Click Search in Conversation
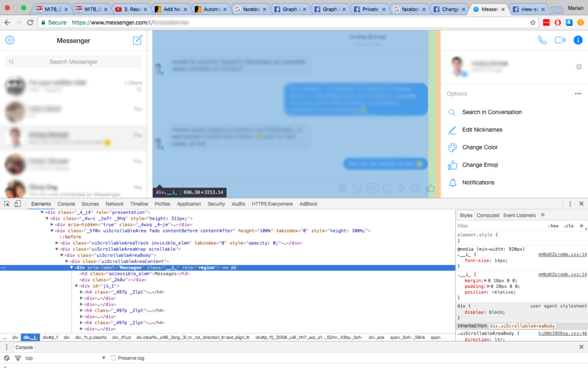The width and height of the screenshot is (588, 368). coord(492,112)
